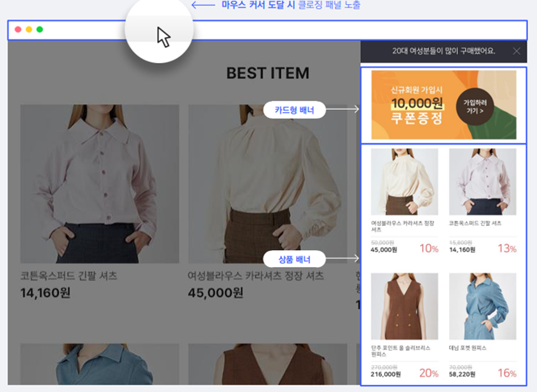Viewport: 537px width, 392px height.
Task: Open the large cream blouse image in BEST ITEM
Action: 268,184
